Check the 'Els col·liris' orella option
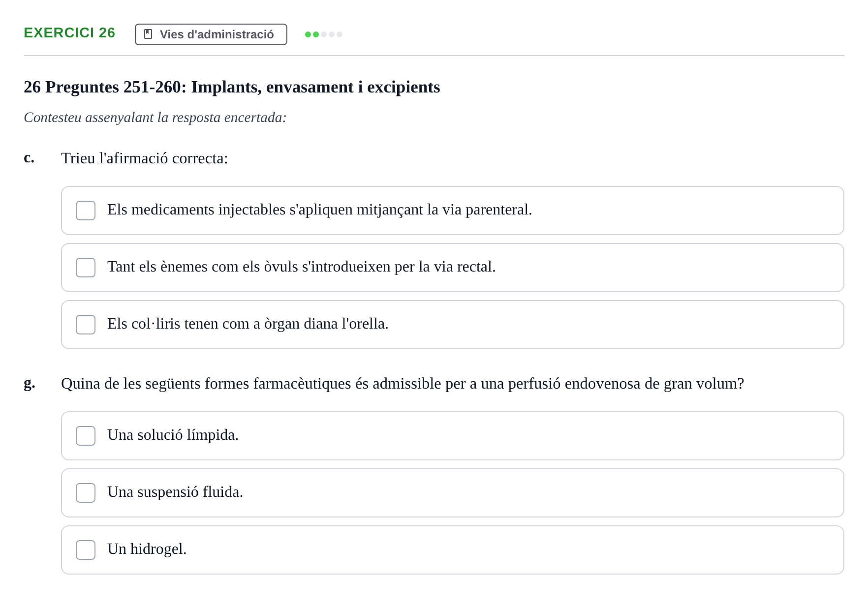Image resolution: width=868 pixels, height=607 pixels. (86, 325)
